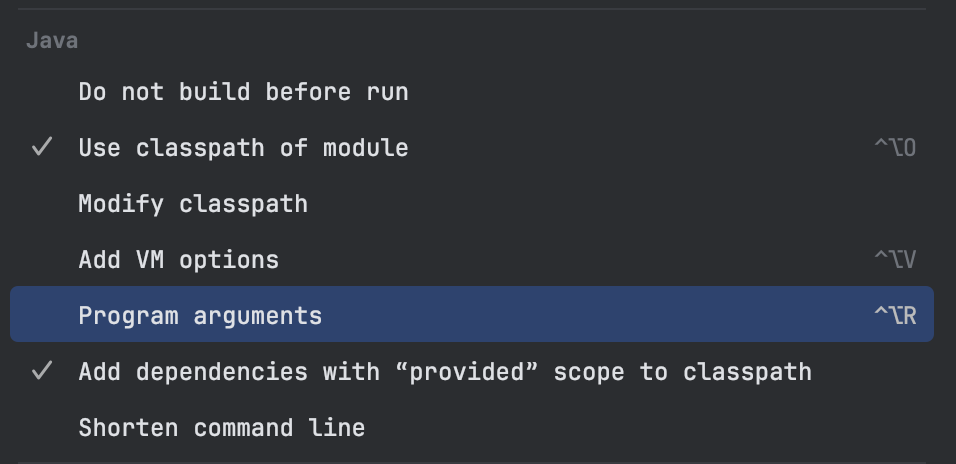Click the Use classpath of module option
Screen dimensions: 956x464
coord(243,148)
